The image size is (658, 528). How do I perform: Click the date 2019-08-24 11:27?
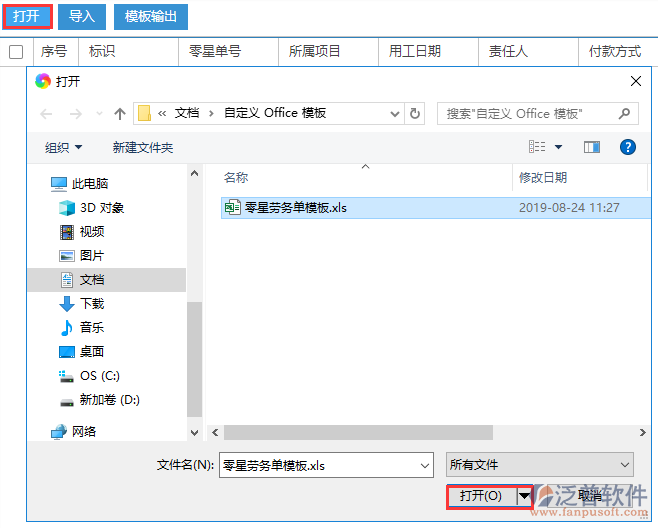569,208
